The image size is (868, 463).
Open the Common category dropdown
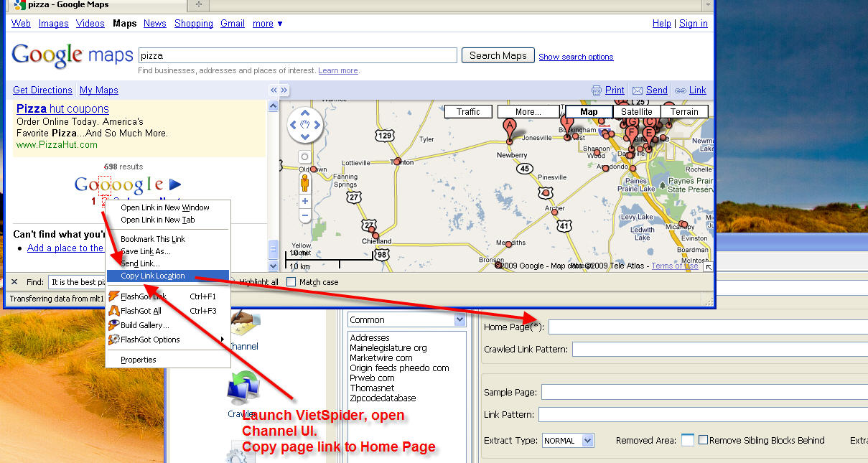(x=461, y=320)
